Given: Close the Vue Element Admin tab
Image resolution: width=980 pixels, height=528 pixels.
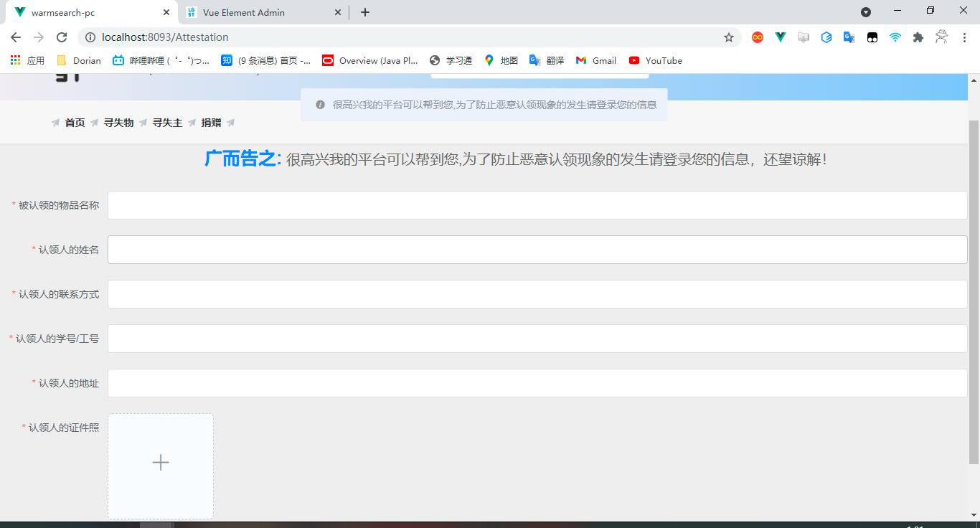Looking at the screenshot, I should click(338, 12).
